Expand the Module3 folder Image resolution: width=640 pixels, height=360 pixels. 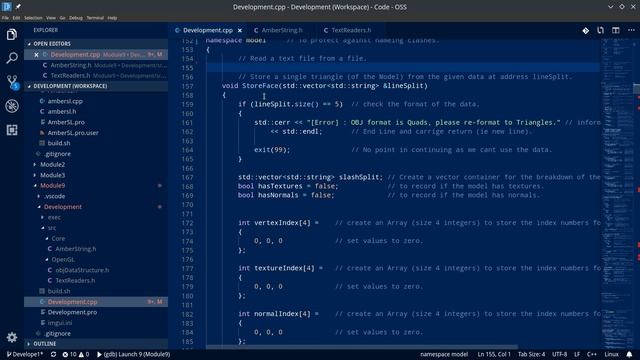[x=96, y=175]
